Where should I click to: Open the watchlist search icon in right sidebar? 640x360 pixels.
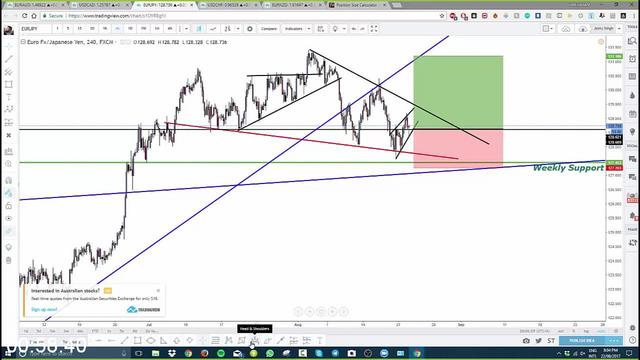632,41
